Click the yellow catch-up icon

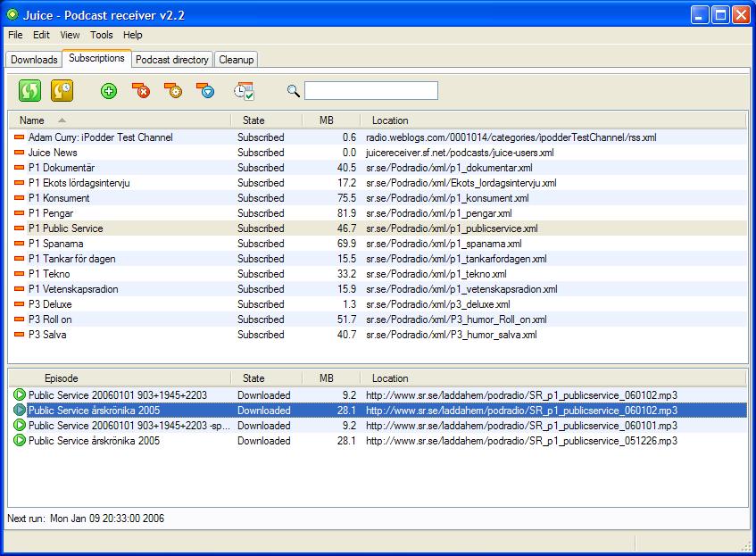62,91
